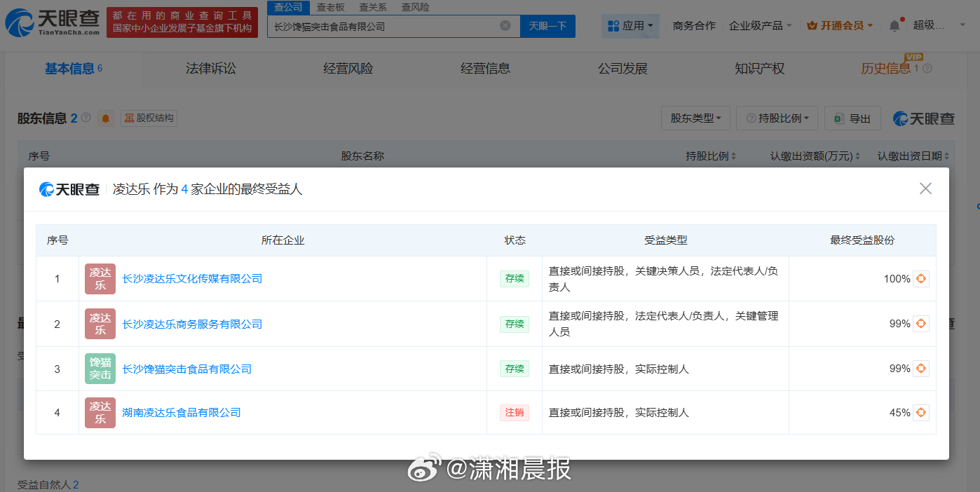Switch to the 查老板 search tab
This screenshot has width=980, height=492.
pos(330,7)
